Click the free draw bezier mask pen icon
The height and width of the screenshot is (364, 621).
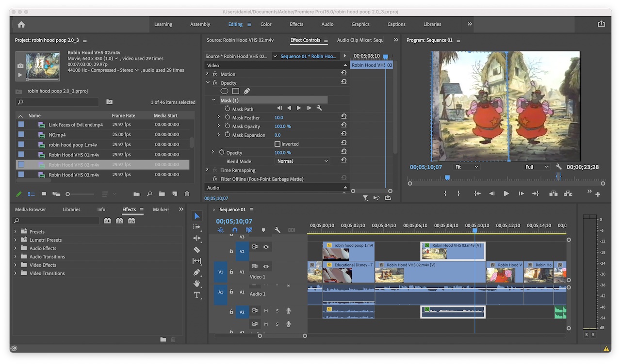pyautogui.click(x=247, y=91)
